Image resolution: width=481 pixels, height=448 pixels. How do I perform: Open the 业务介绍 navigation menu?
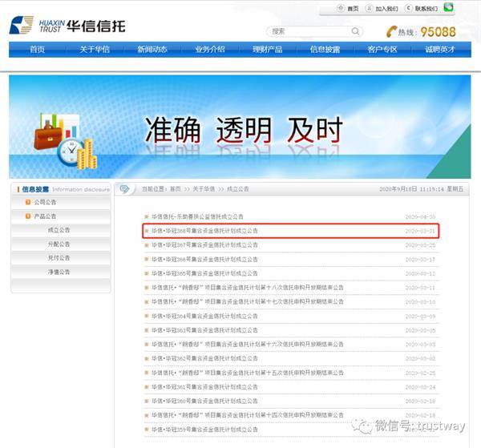tap(210, 50)
